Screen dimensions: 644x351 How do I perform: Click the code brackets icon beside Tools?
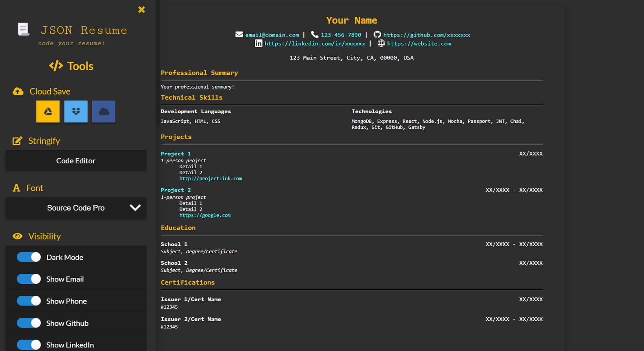pyautogui.click(x=56, y=66)
